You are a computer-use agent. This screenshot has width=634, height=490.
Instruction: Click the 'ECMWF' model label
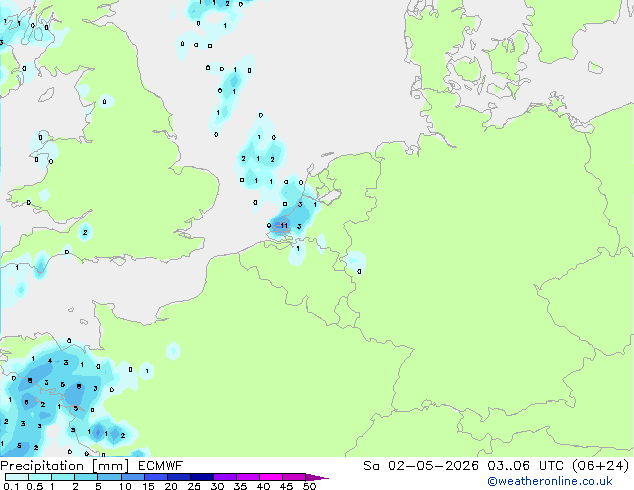tap(161, 466)
